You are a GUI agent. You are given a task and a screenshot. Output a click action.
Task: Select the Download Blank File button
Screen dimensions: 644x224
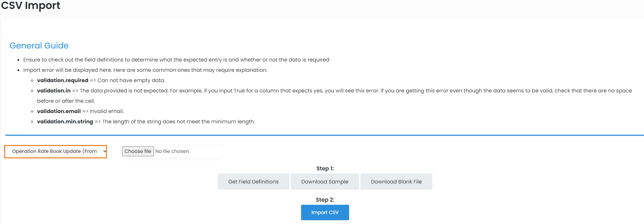point(396,182)
